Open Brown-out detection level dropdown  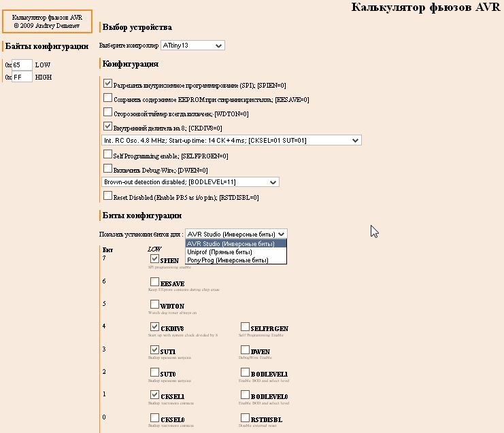point(190,181)
